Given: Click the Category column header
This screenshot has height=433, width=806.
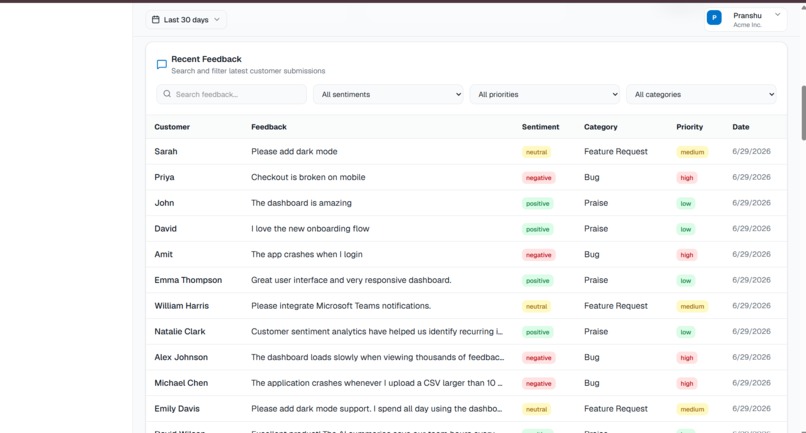Looking at the screenshot, I should (x=600, y=127).
